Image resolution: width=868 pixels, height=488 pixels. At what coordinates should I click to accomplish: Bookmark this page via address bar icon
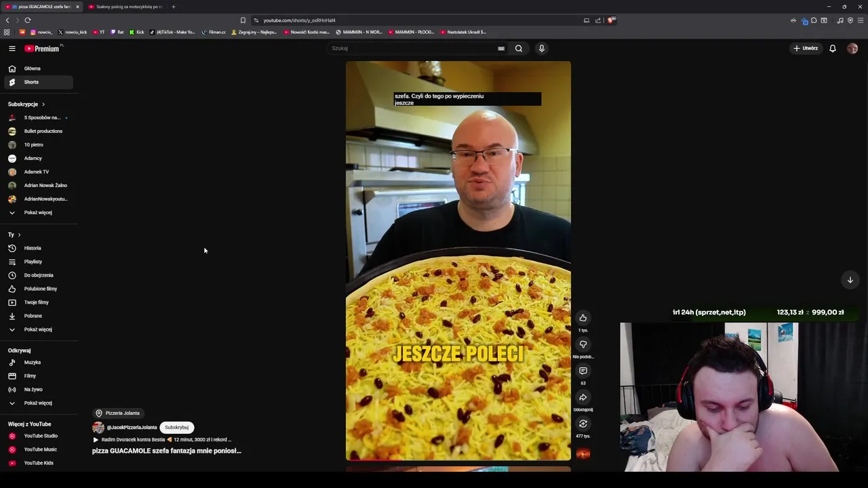point(243,20)
